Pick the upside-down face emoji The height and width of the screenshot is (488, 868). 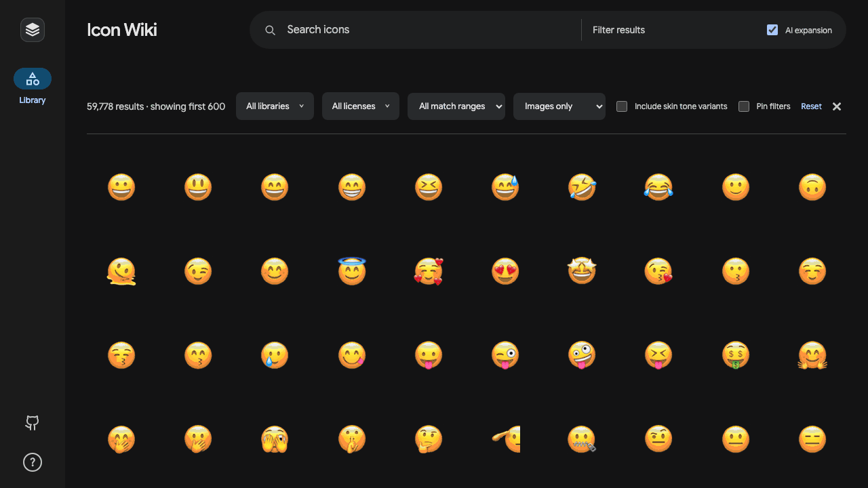tap(812, 187)
